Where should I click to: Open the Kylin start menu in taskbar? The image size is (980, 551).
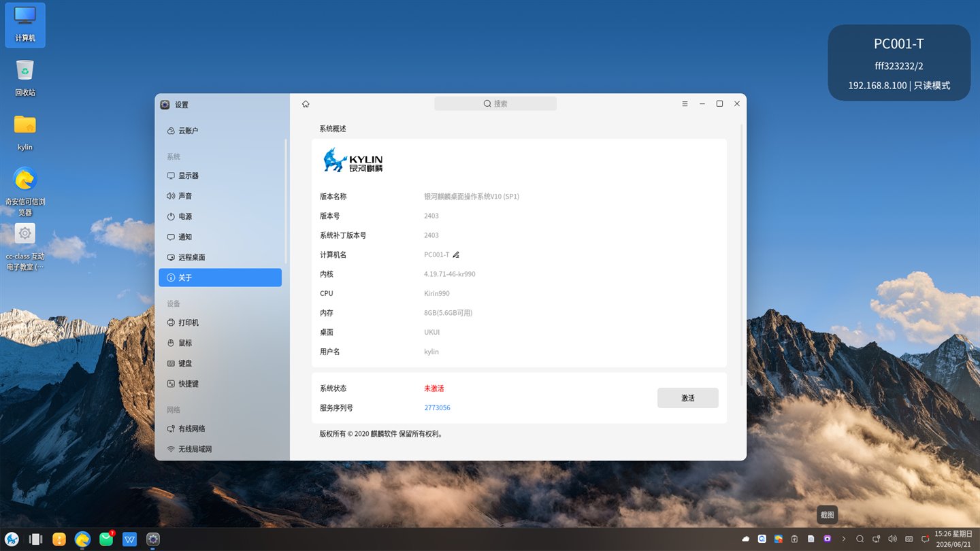pos(12,539)
